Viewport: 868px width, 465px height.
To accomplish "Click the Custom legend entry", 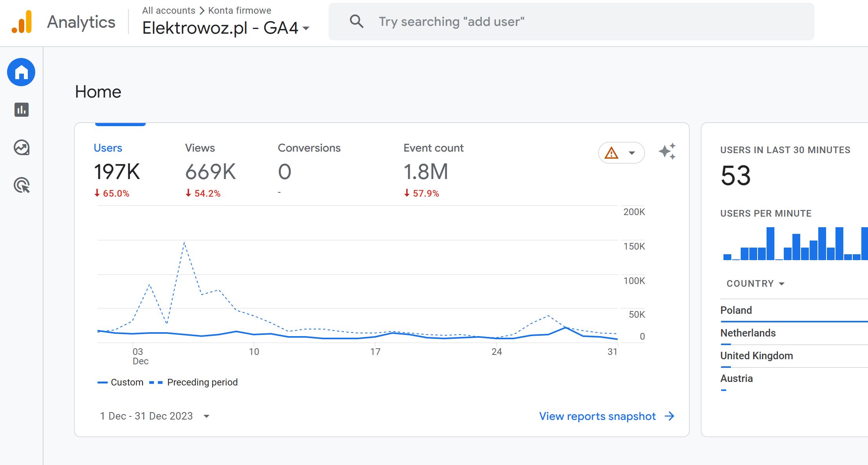I will [121, 382].
